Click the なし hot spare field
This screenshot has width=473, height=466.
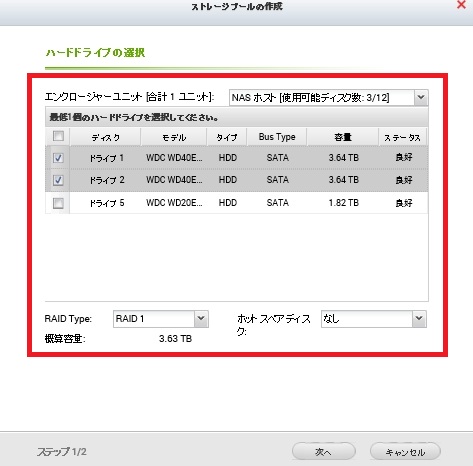(367, 319)
